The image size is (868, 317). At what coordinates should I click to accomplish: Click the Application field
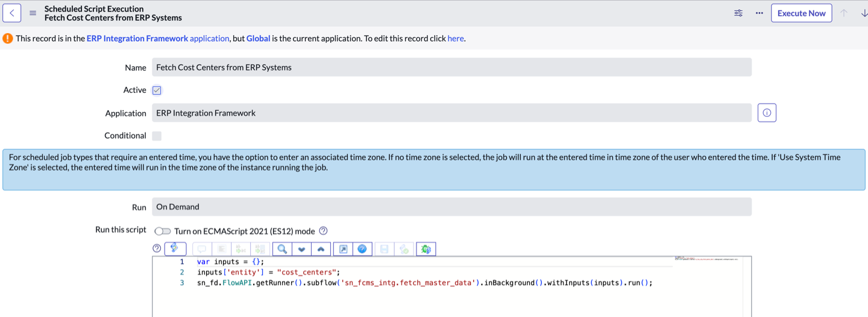tap(451, 113)
